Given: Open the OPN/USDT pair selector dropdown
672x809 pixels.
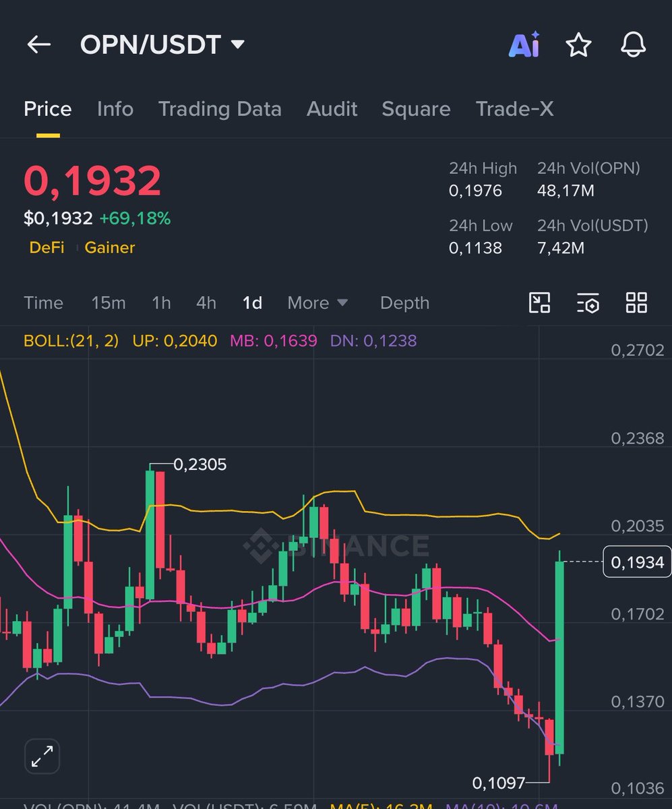Looking at the screenshot, I should click(162, 45).
